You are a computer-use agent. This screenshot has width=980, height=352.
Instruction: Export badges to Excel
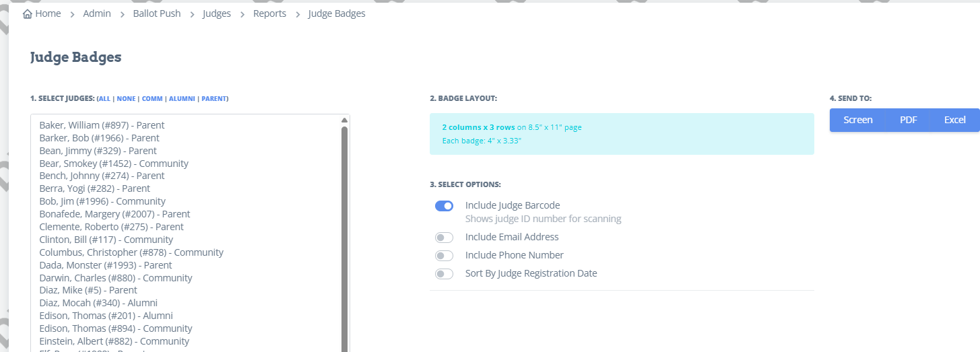954,120
